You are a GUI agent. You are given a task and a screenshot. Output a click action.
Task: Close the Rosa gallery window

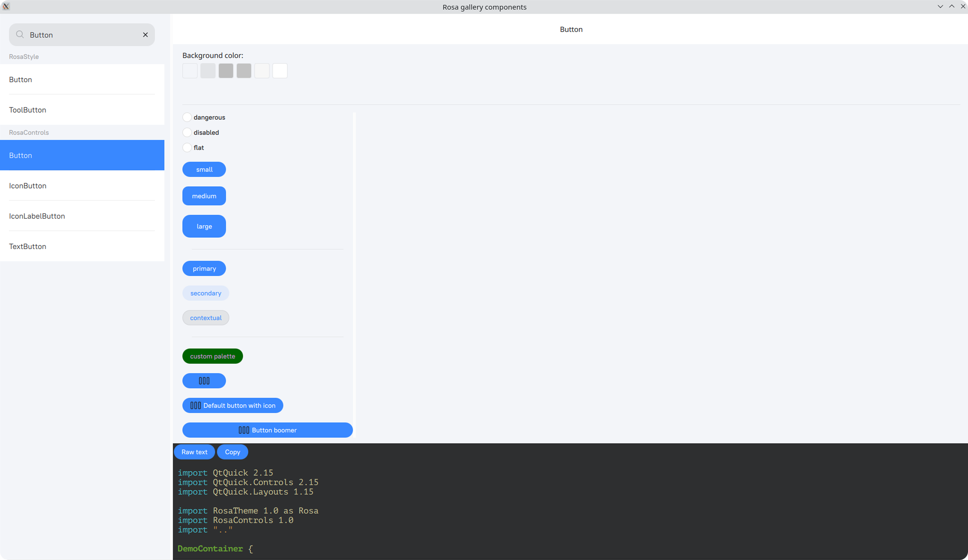(963, 6)
